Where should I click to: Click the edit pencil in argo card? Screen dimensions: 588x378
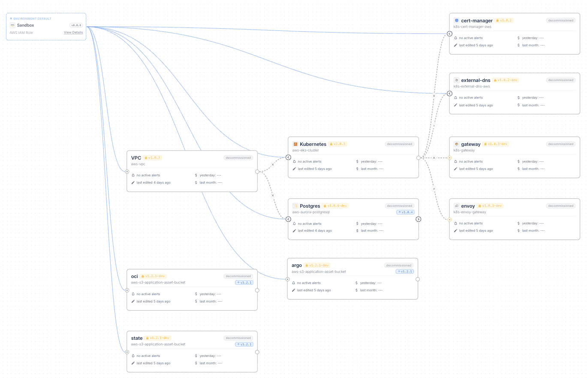(x=293, y=290)
